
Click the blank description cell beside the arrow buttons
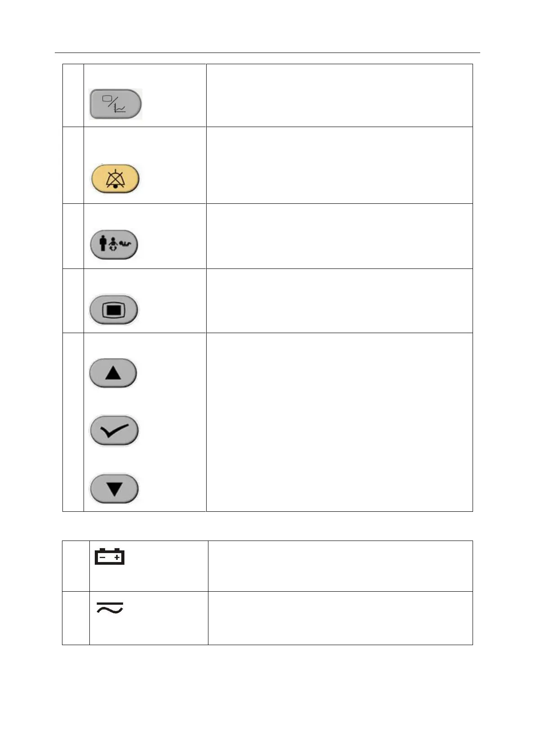coord(339,422)
